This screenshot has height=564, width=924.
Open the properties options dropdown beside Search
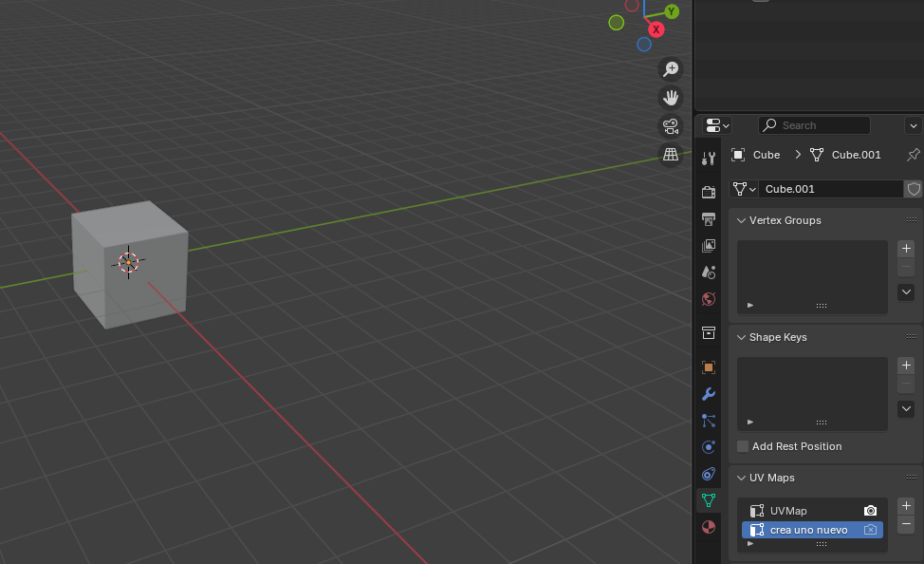[913, 125]
